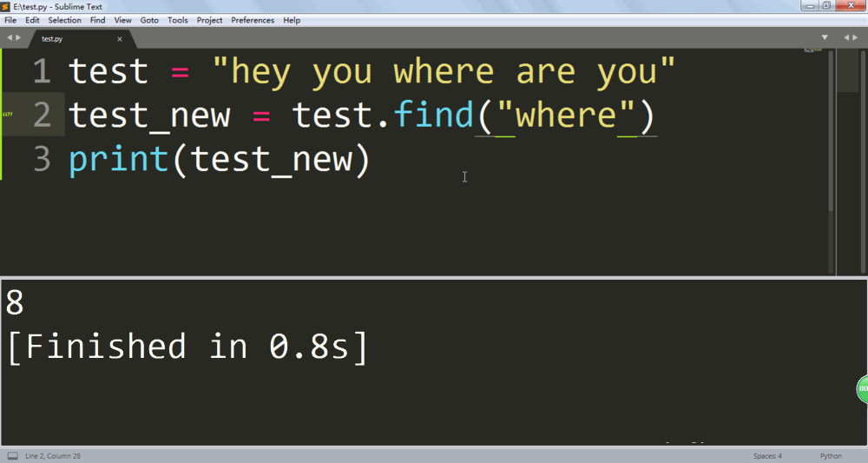The image size is (868, 463).
Task: Click the Sublime Text app icon in title bar
Action: click(6, 7)
